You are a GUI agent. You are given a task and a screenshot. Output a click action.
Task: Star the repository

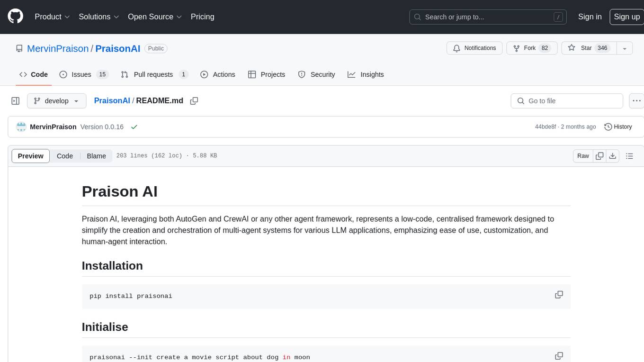pyautogui.click(x=589, y=48)
